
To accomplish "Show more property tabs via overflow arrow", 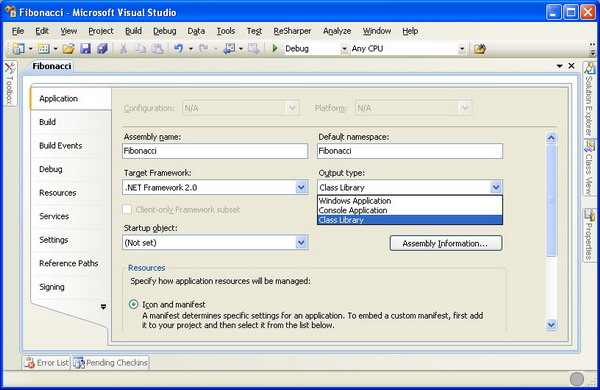I will click(103, 307).
